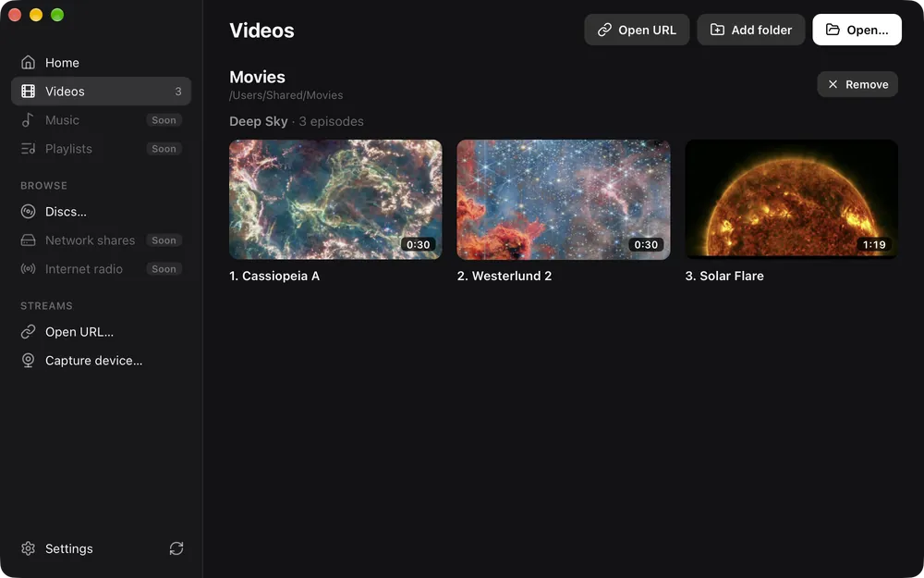Click the Add folder button label
The width and height of the screenshot is (924, 578).
pyautogui.click(x=761, y=31)
